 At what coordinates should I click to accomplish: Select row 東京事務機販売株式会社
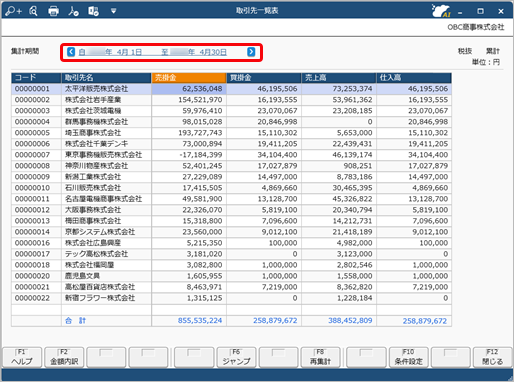231,155
